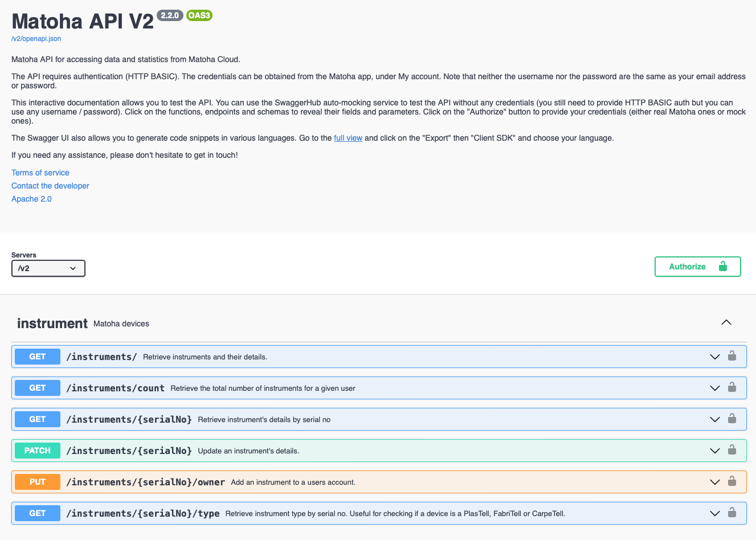The width and height of the screenshot is (756, 540).
Task: Click lock icon on PATCH /instruments/{serialNo} row
Action: coord(732,451)
